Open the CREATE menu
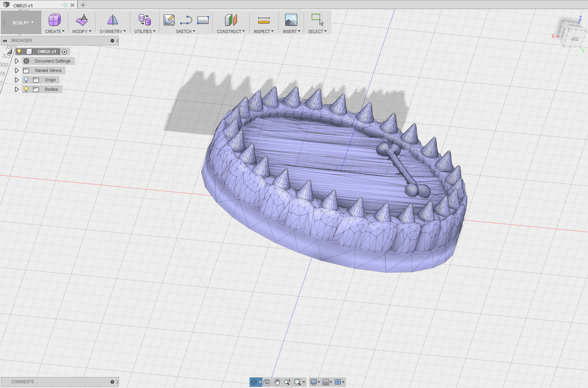This screenshot has height=388, width=588. (x=55, y=31)
